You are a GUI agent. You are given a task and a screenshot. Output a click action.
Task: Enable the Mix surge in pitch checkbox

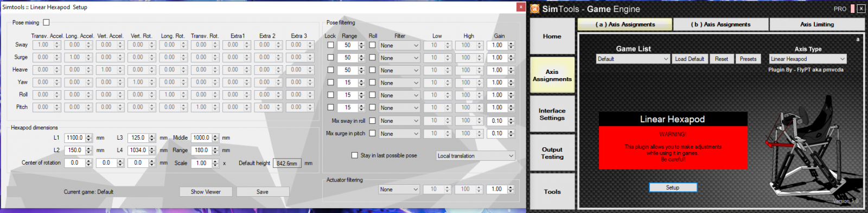point(372,133)
